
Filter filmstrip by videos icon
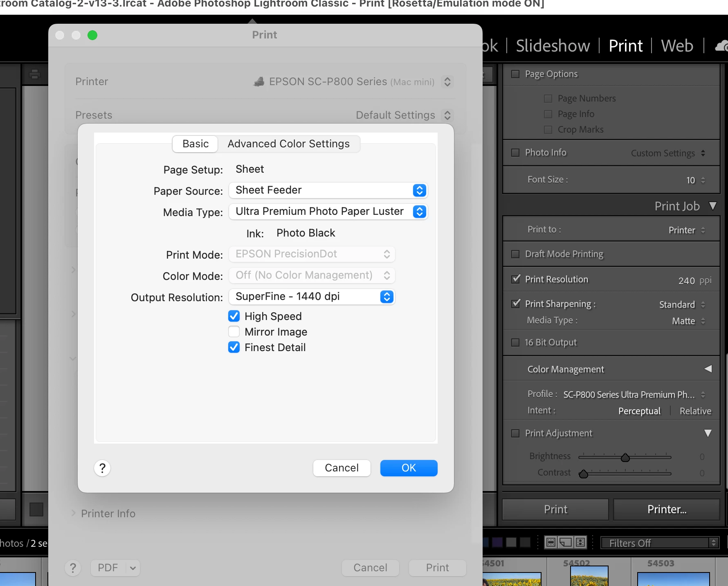[x=580, y=542]
